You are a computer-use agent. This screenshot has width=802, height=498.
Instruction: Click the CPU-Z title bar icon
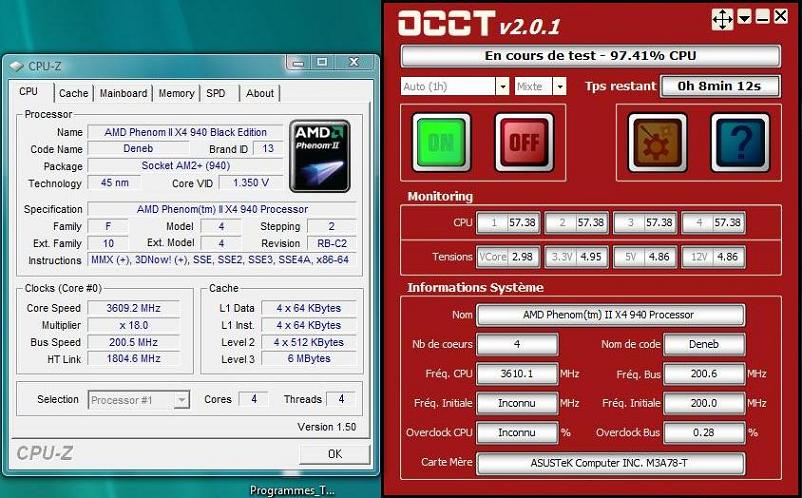(x=17, y=66)
